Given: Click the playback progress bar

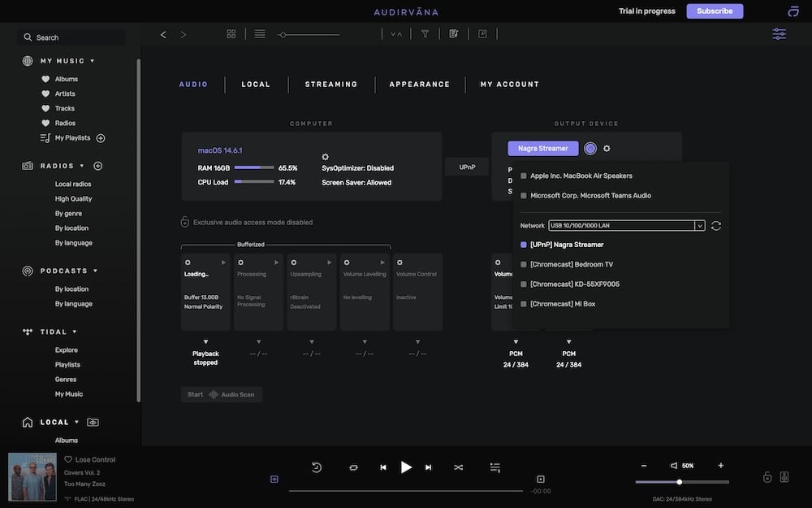Looking at the screenshot, I should (x=405, y=490).
